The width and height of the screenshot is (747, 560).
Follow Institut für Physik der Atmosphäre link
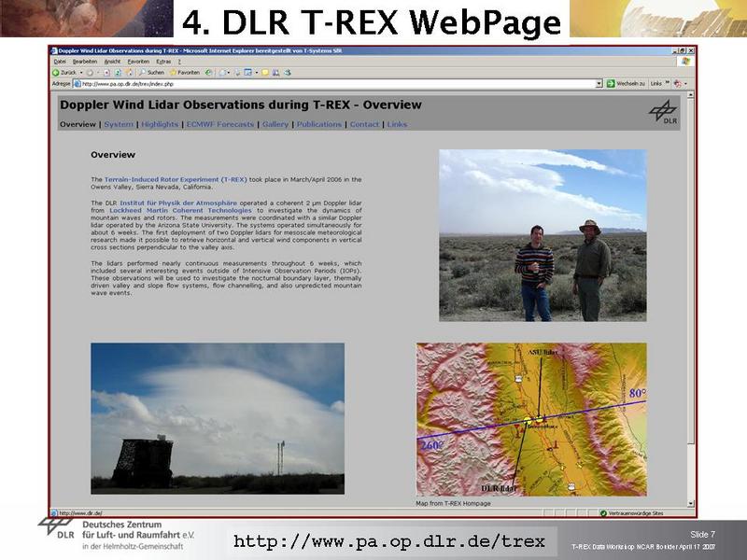coord(178,203)
